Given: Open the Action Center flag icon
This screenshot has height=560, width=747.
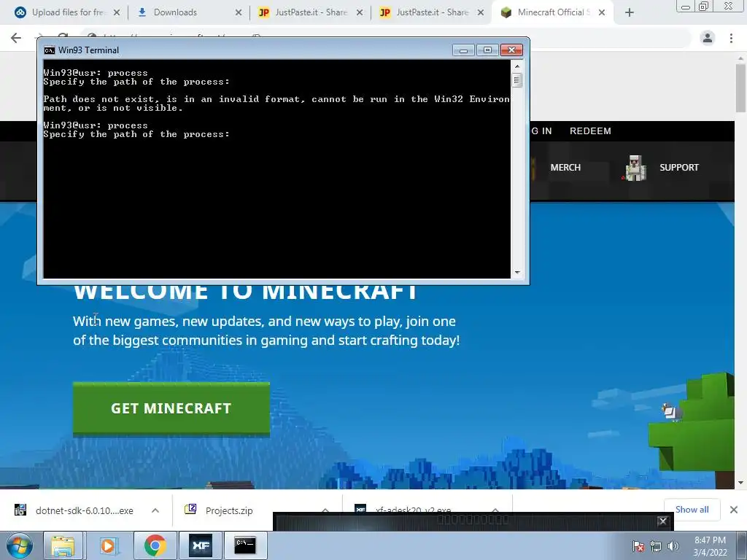Looking at the screenshot, I should click(638, 547).
